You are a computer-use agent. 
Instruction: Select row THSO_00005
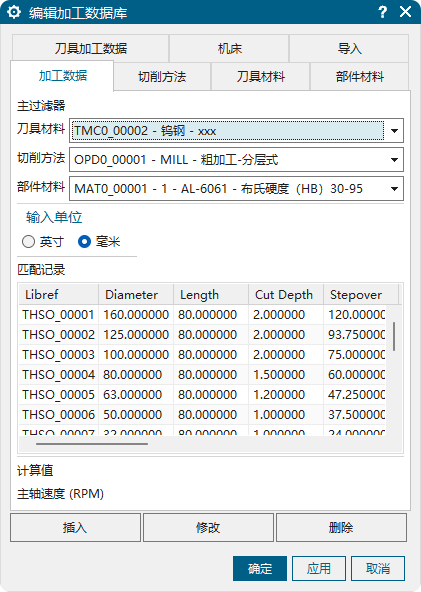pyautogui.click(x=202, y=395)
